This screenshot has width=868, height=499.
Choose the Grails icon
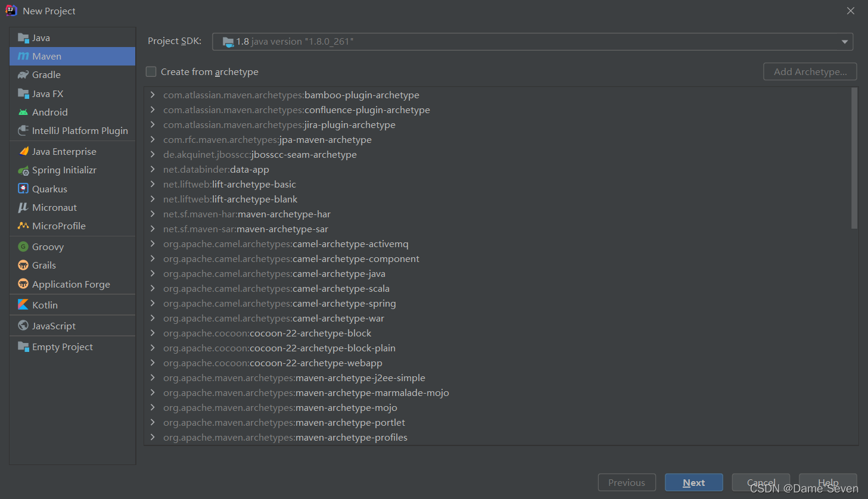pos(23,265)
